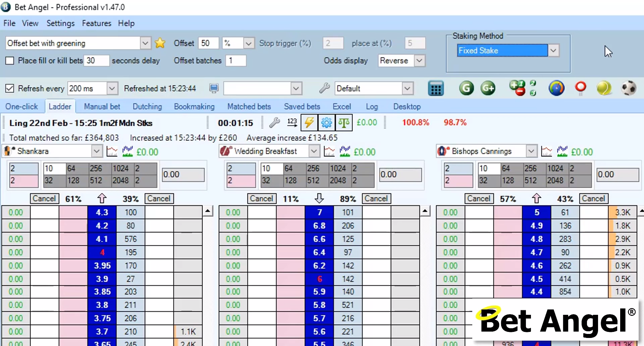Switch to the One-click tab
Viewport: 644px width, 346px height.
click(x=21, y=107)
